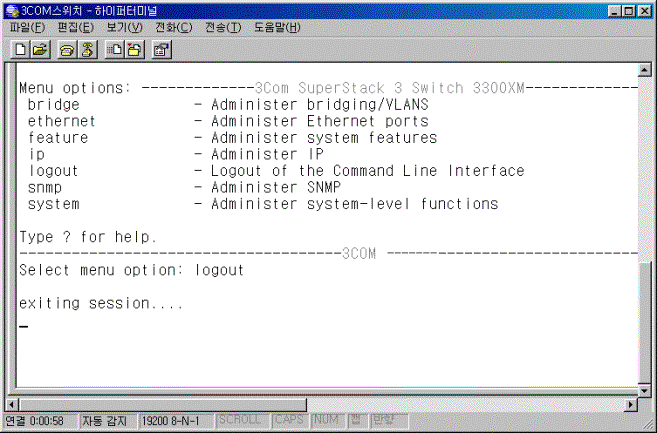Click the 'snmp' menu option text

45,187
